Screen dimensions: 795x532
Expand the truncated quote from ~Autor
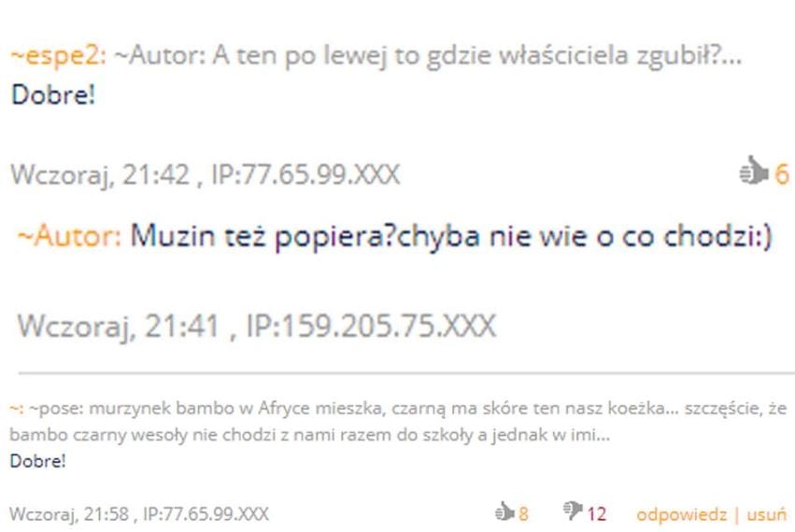coord(429,55)
